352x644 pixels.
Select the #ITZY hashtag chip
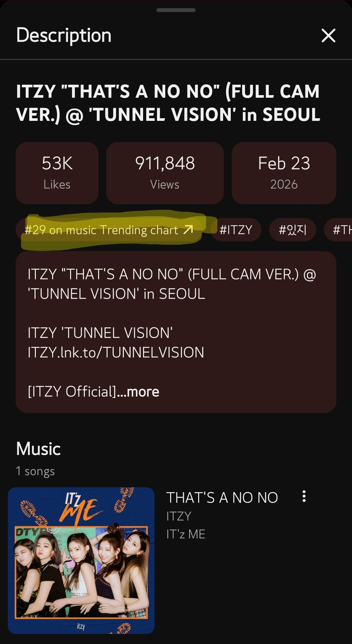tap(236, 230)
